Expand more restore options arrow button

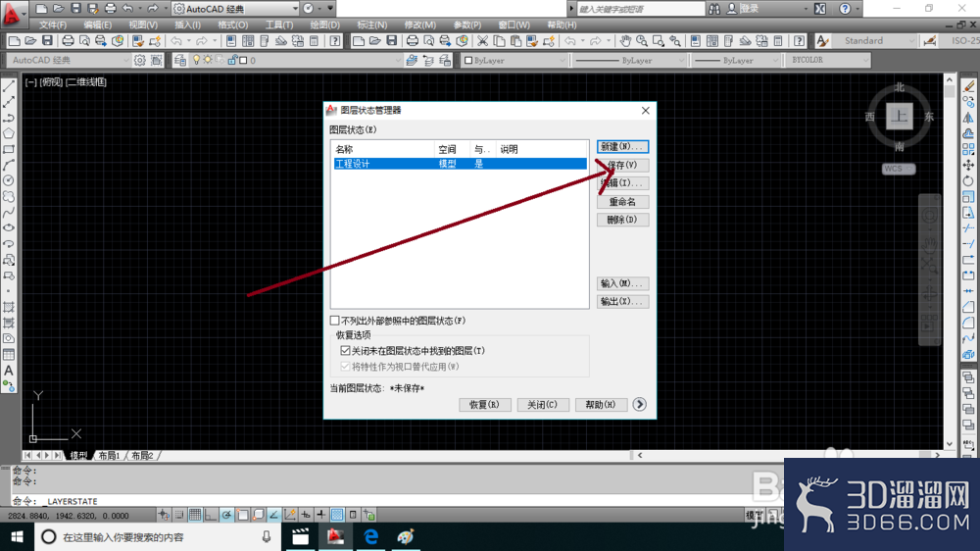(x=639, y=405)
